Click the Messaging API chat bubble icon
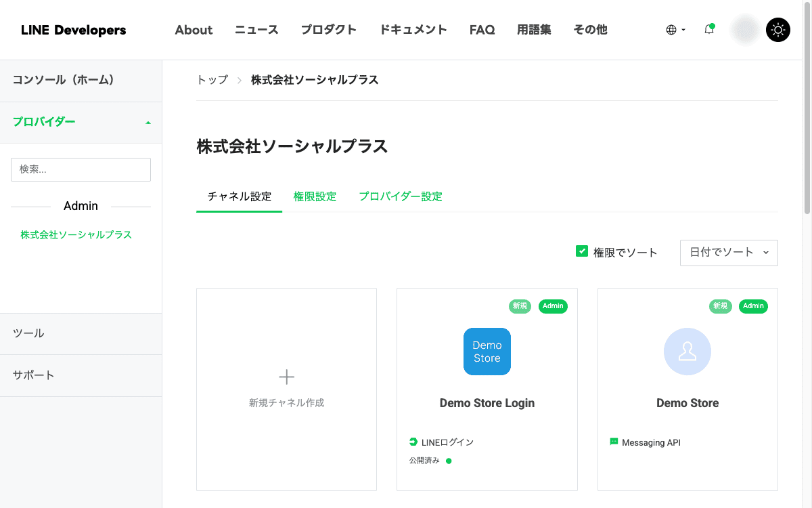 (614, 442)
